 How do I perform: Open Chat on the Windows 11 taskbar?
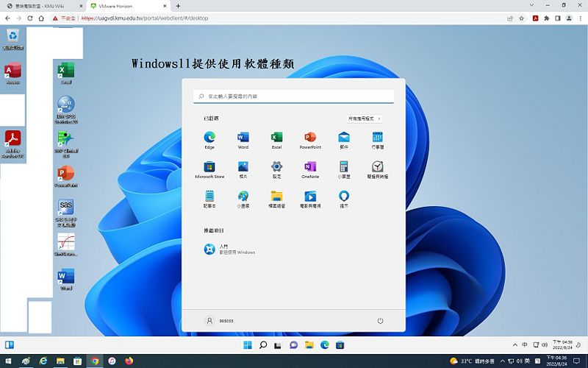point(293,345)
